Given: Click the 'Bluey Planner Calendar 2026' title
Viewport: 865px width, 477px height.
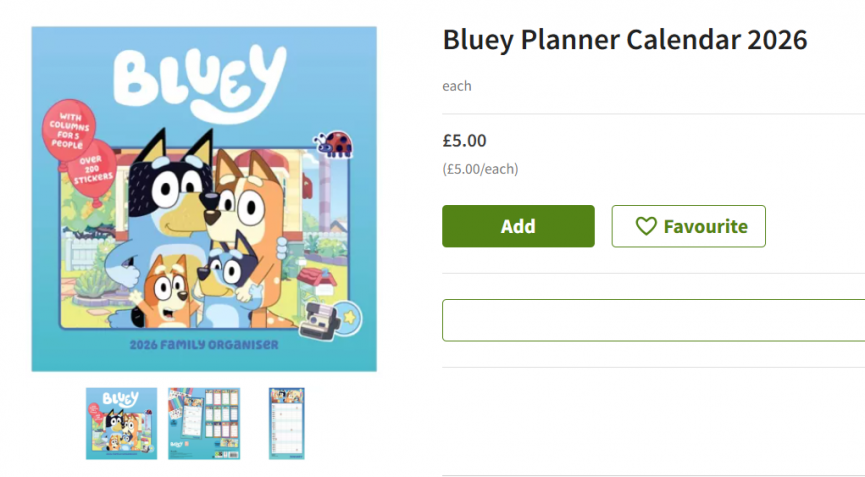Looking at the screenshot, I should click(624, 40).
